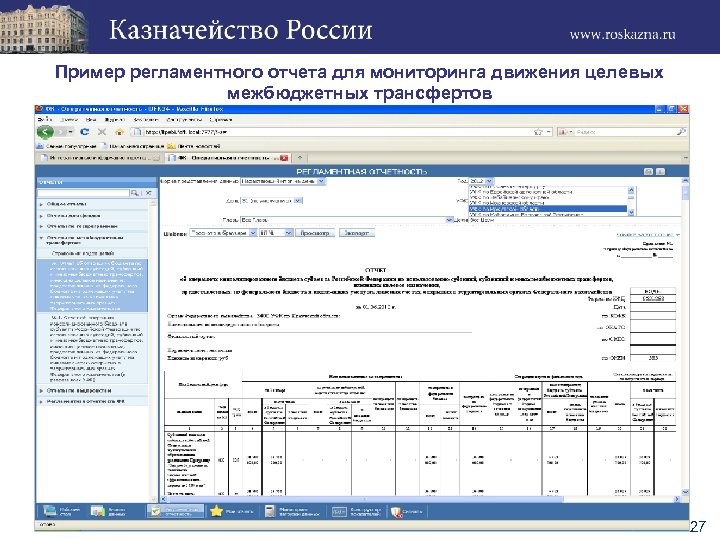The image size is (720, 540).
Task: Click the browser Reload icon
Action: [84, 132]
